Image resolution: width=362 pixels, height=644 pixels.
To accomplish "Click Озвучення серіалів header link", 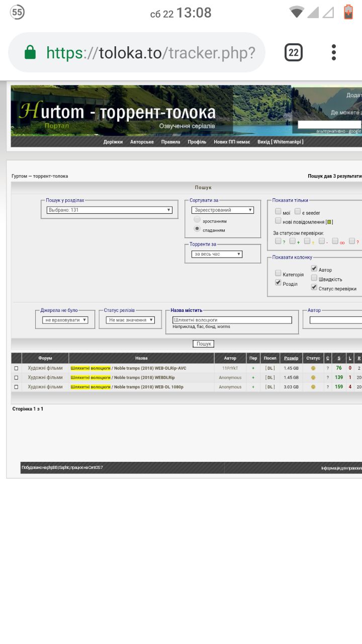I will (187, 126).
